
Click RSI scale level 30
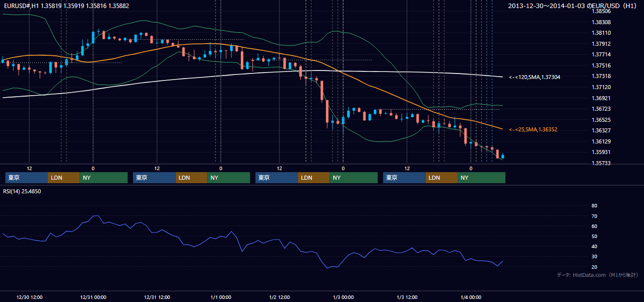(x=594, y=256)
